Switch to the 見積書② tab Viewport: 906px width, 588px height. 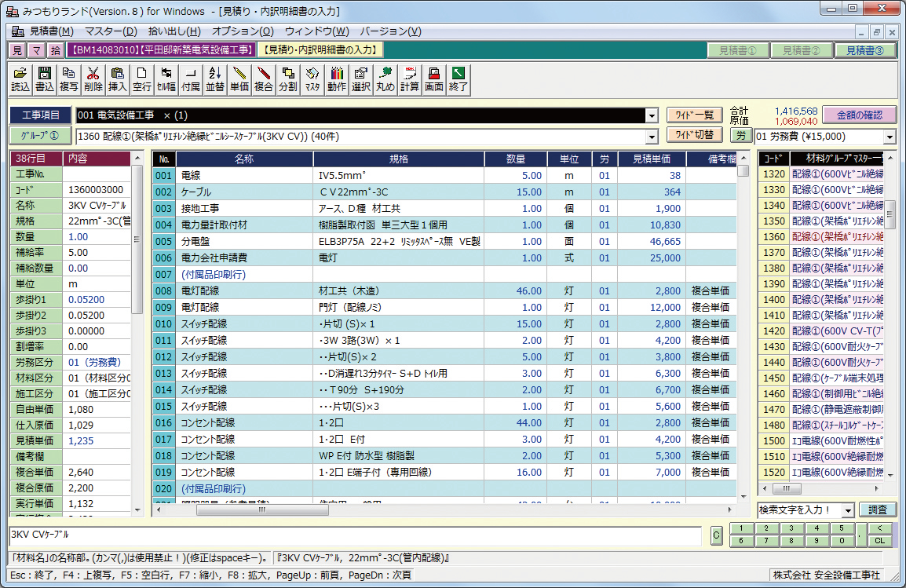coord(802,50)
